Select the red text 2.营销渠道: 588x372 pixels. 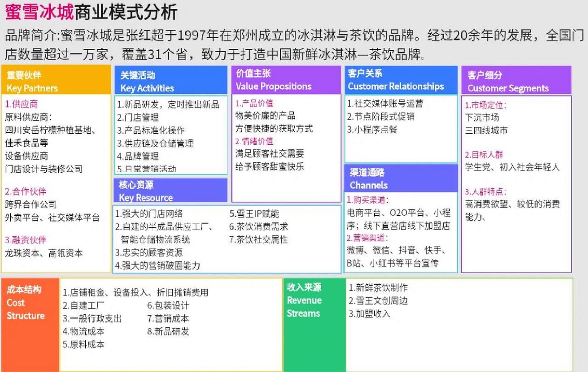click(367, 238)
